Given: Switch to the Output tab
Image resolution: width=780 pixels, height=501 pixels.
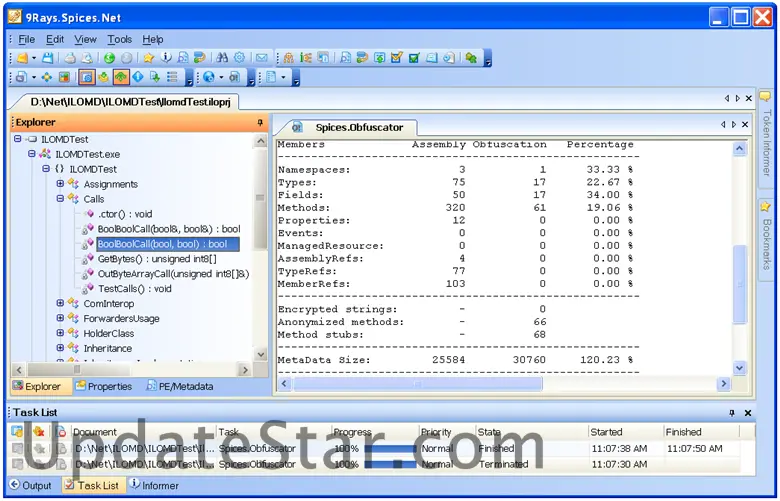Looking at the screenshot, I should pyautogui.click(x=31, y=485).
